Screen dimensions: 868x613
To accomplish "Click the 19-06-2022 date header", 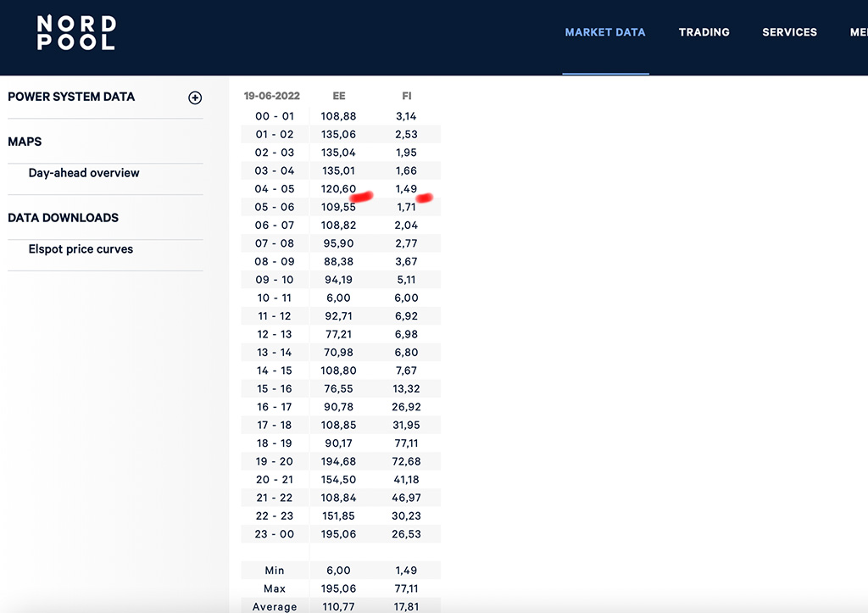I will coord(272,97).
